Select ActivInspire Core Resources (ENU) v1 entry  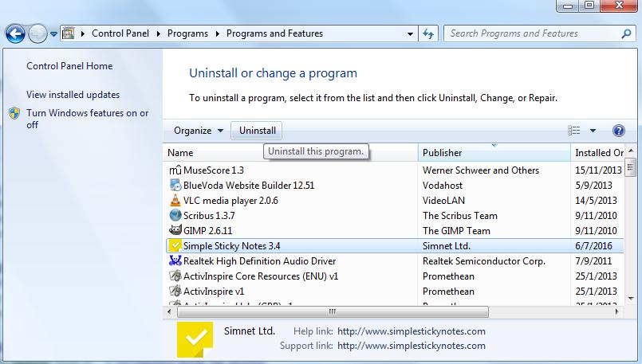[x=261, y=276]
